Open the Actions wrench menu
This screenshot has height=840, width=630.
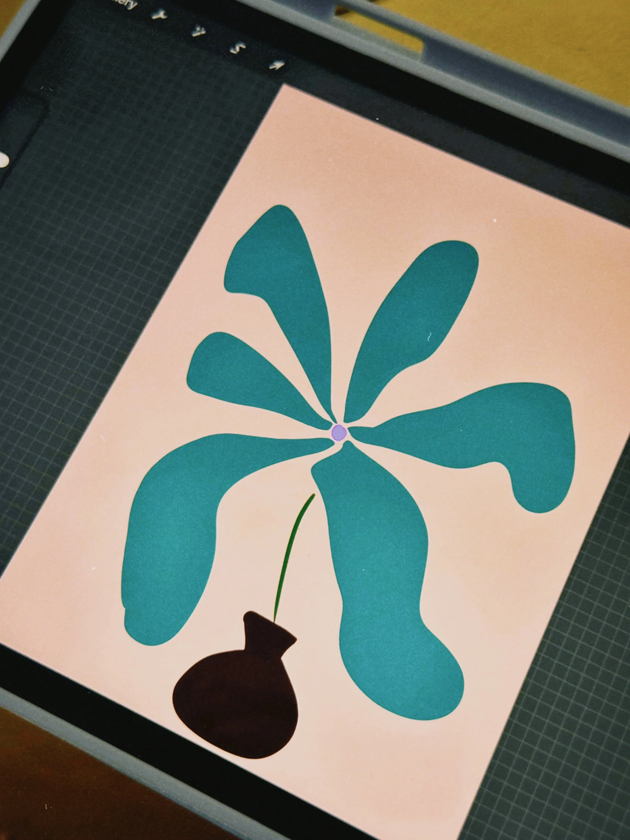[x=160, y=15]
